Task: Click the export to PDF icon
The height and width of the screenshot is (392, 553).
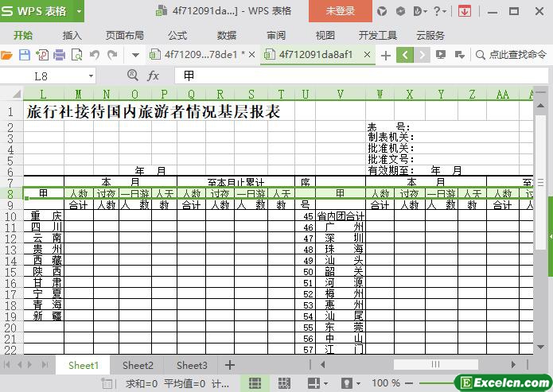Action: 42,55
